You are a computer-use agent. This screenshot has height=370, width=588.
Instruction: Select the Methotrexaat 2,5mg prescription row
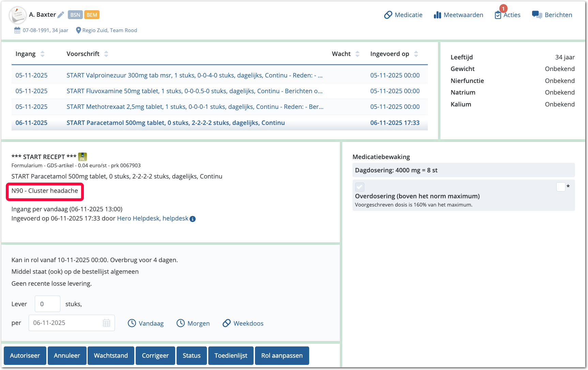pos(195,107)
